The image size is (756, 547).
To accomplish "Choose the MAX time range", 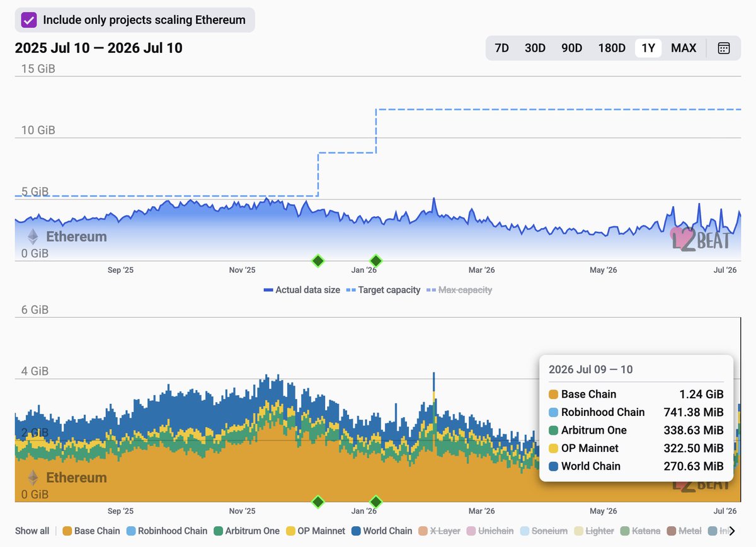I will (684, 48).
